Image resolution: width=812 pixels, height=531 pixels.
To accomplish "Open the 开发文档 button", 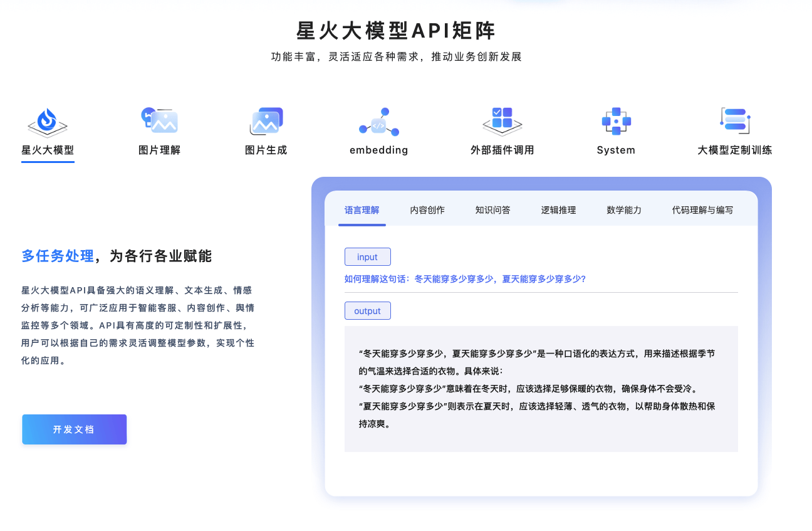I will coord(75,429).
